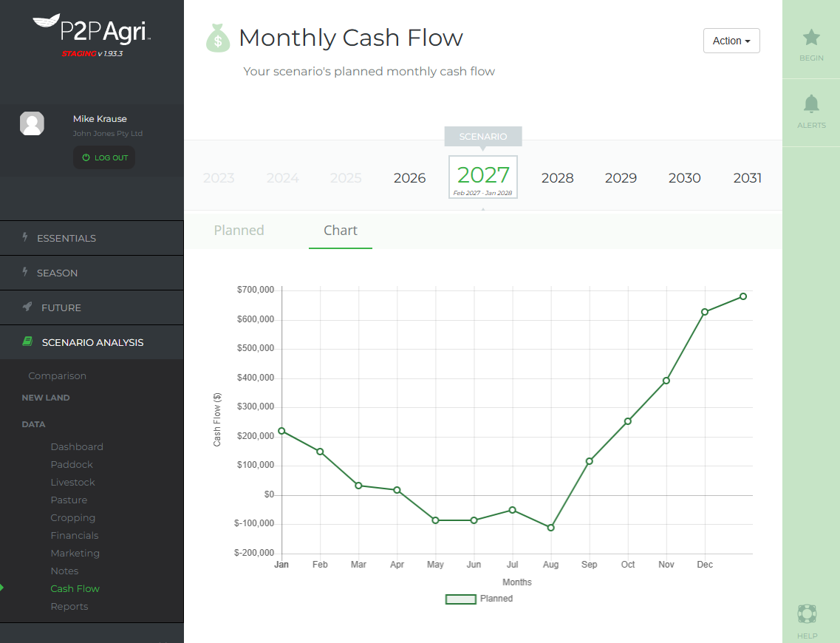Select the Chart tab
Screen dimensions: 840x643
[x=340, y=231]
